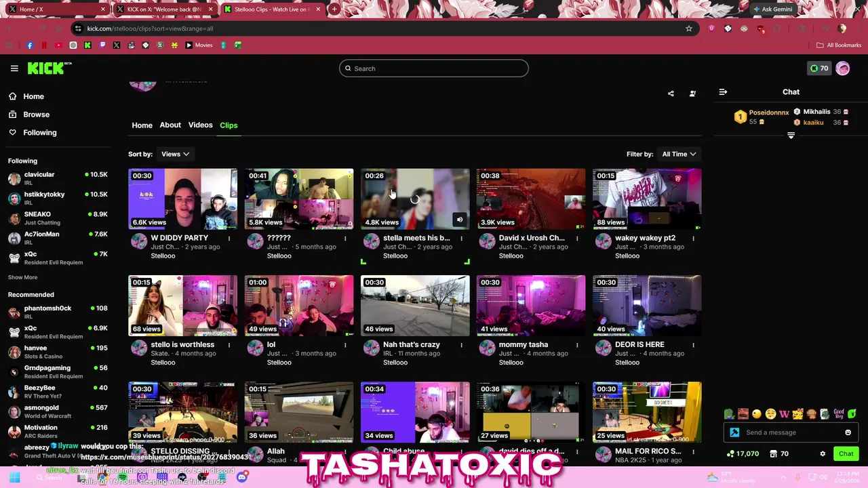The image size is (868, 488).
Task: Open options for the W DIDDY PARTY clip
Action: point(229,239)
